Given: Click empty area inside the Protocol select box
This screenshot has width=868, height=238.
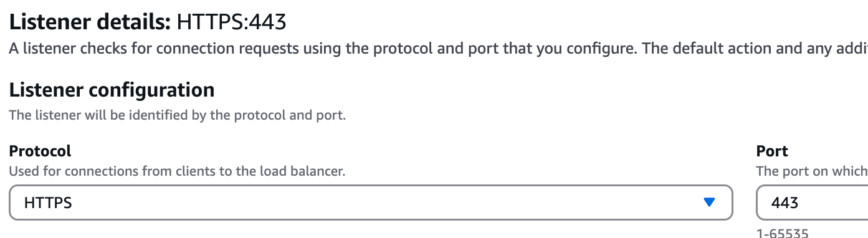Looking at the screenshot, I should click(386, 202).
